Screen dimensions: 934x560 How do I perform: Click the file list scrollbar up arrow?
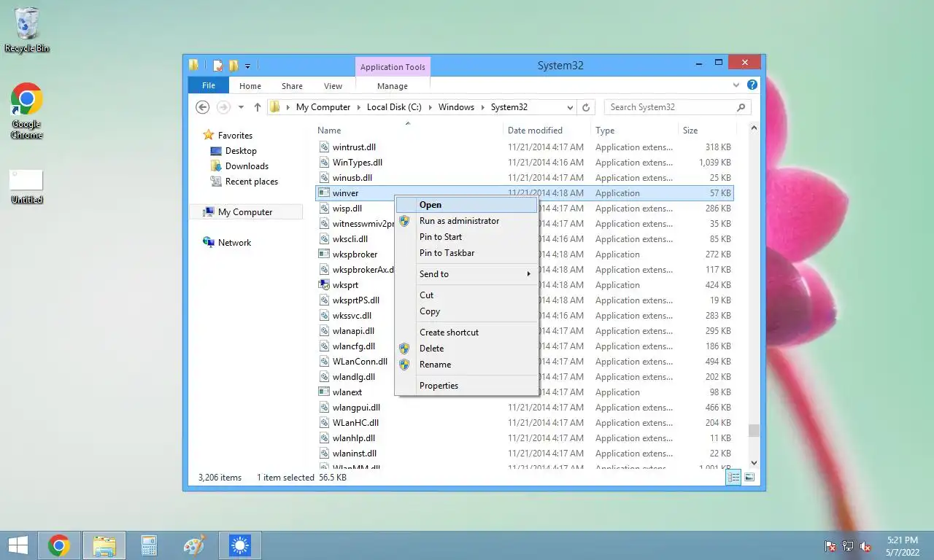(x=754, y=128)
